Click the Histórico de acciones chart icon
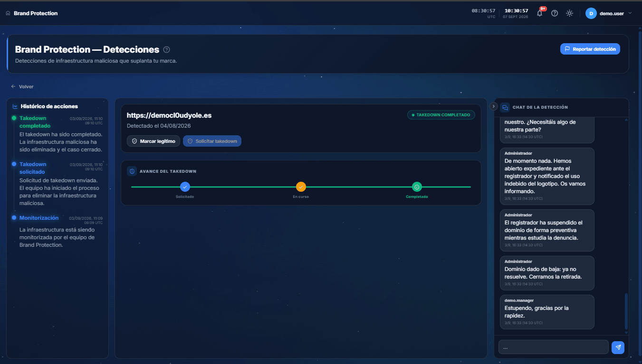The width and height of the screenshot is (642, 364). pos(15,106)
